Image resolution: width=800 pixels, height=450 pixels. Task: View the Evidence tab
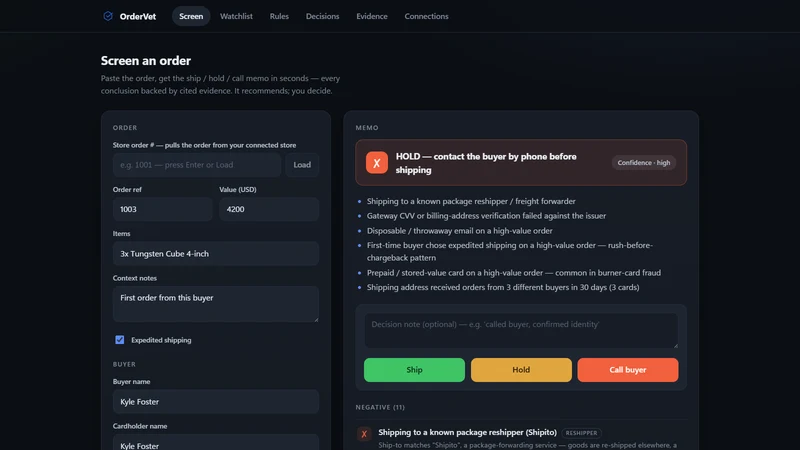click(372, 16)
